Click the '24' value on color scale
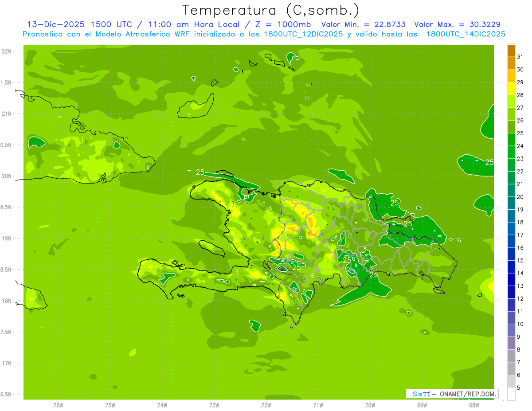Screen dimensions: 532x411 click(520, 146)
